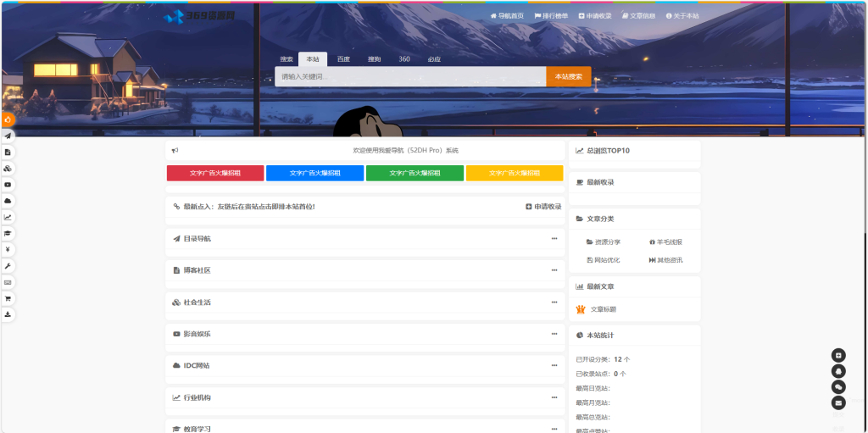Open the 羊毛线报 article category
Image resolution: width=868 pixels, height=433 pixels.
click(x=666, y=242)
